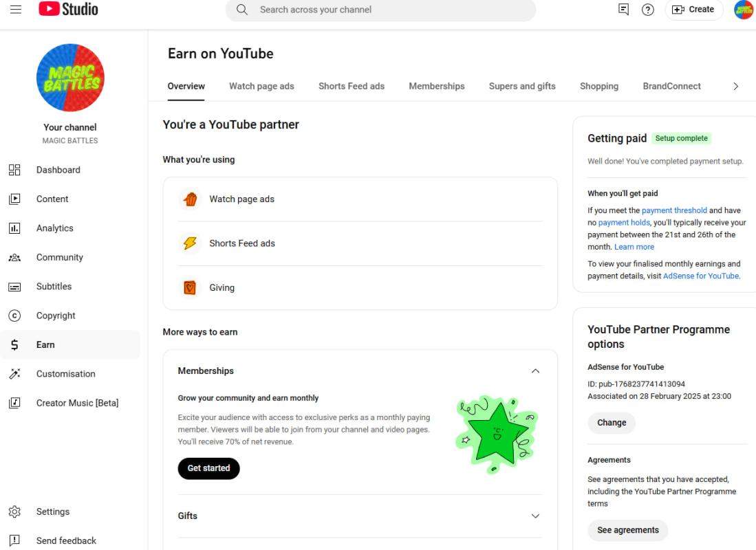Select the Shorts Feed ads row text

(x=242, y=243)
